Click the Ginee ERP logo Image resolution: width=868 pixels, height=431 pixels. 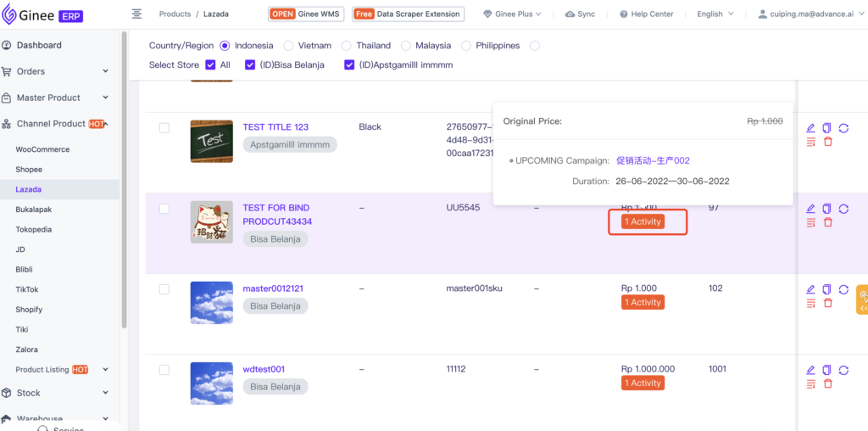point(42,14)
